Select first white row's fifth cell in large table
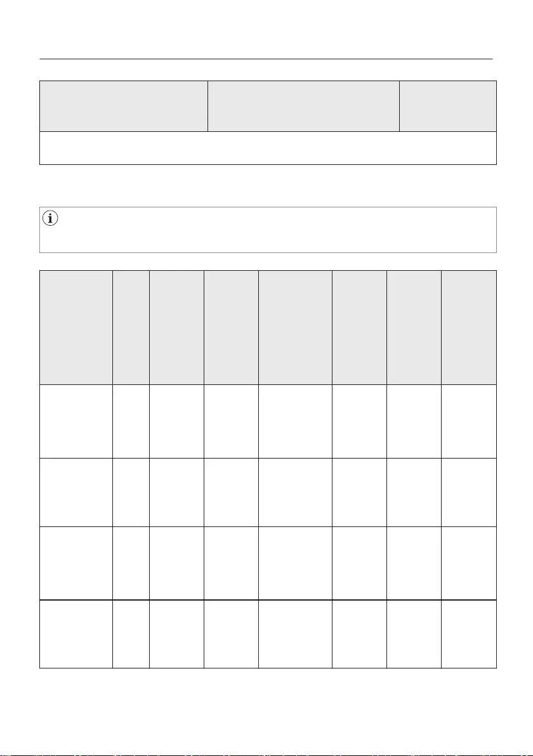Viewport: 533px width, 756px height. (x=295, y=420)
